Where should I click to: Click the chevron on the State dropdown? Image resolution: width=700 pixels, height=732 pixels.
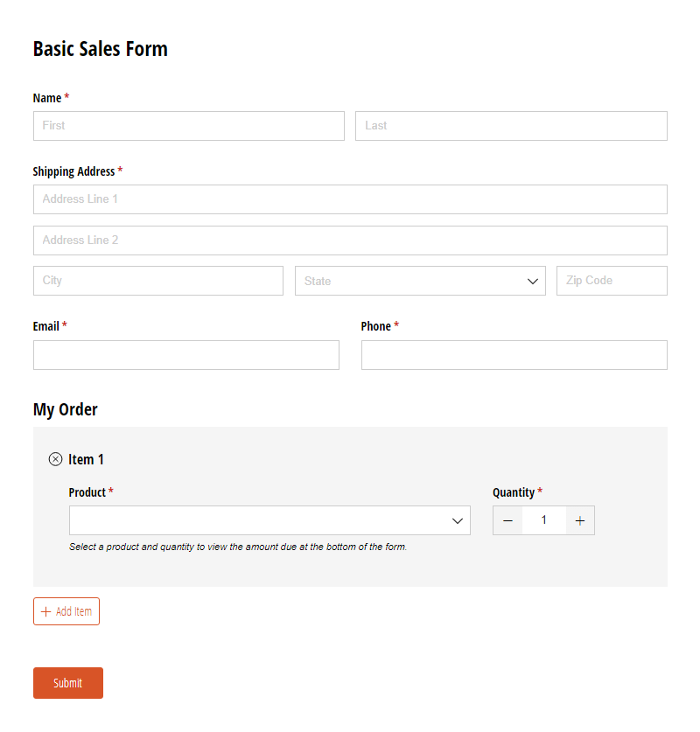tap(533, 281)
